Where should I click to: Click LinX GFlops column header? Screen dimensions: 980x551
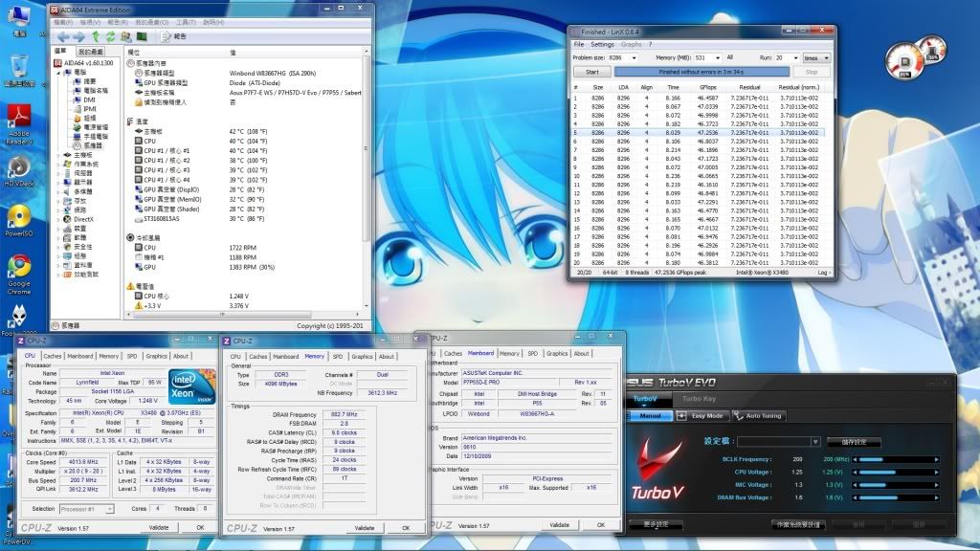coord(708,87)
